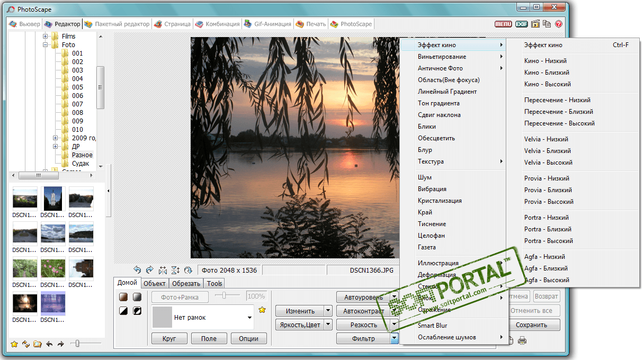
Task: Switch to the Объект tab
Action: 155,284
